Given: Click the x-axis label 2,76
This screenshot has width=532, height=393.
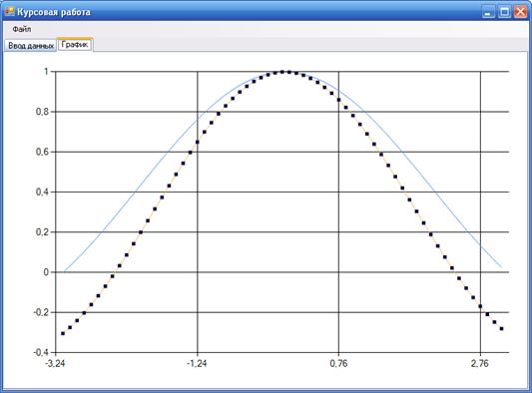Looking at the screenshot, I should click(x=480, y=363).
